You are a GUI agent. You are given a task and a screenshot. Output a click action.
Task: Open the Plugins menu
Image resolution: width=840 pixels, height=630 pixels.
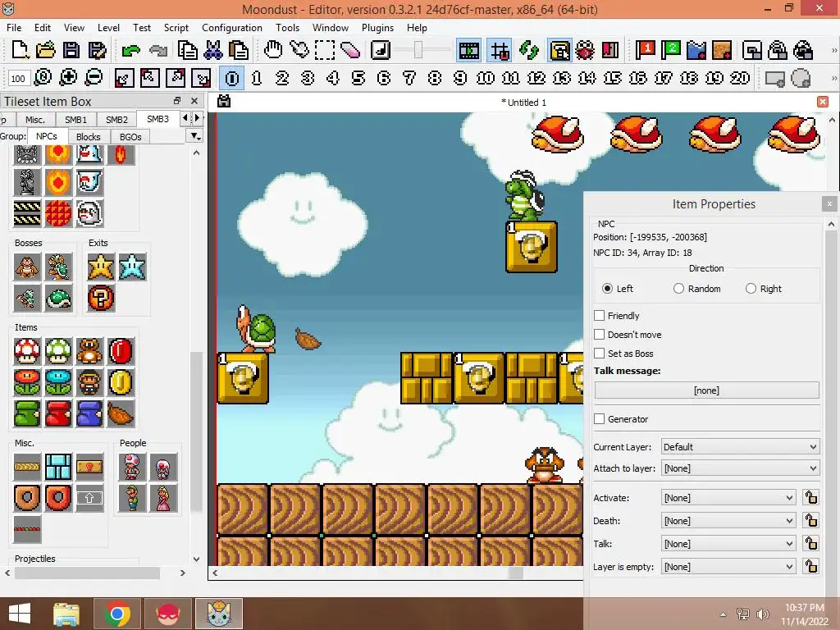377,28
